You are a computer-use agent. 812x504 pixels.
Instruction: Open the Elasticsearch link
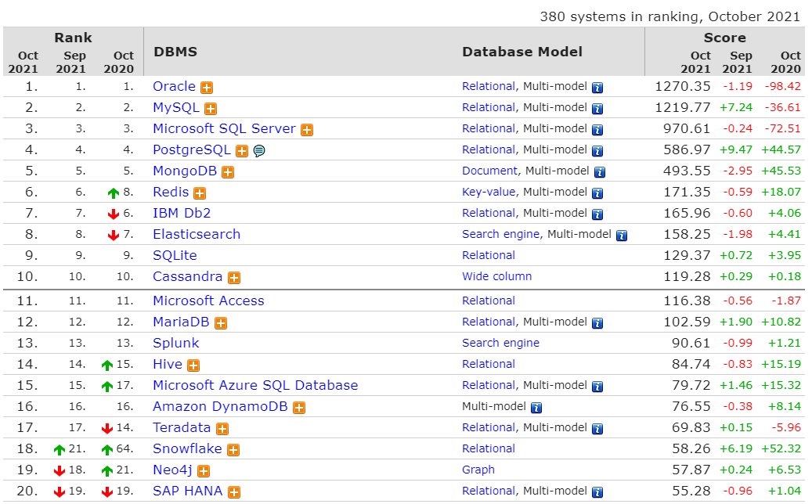(x=197, y=235)
